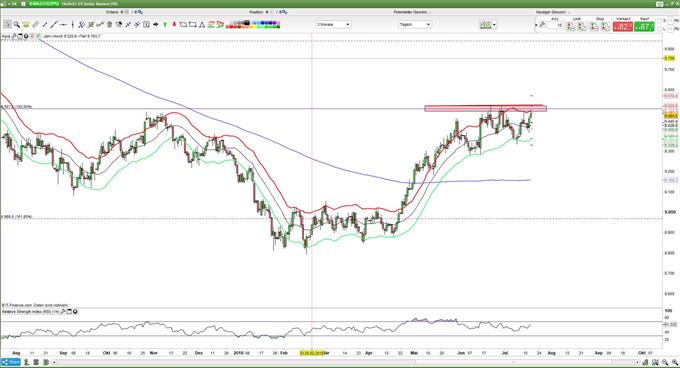The height and width of the screenshot is (368, 680).
Task: Click the blue Share button
Action: pyautogui.click(x=10, y=362)
